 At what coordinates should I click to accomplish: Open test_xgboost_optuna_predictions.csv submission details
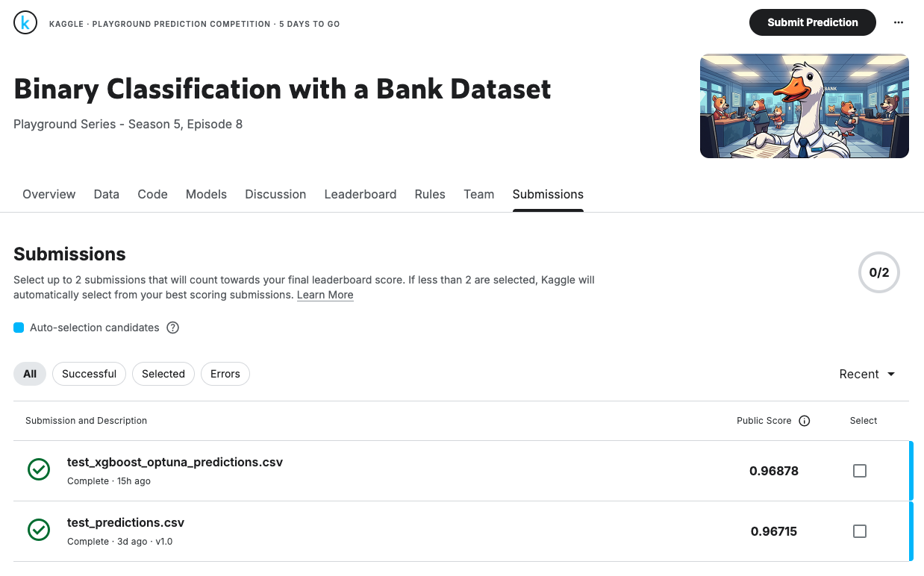(175, 462)
